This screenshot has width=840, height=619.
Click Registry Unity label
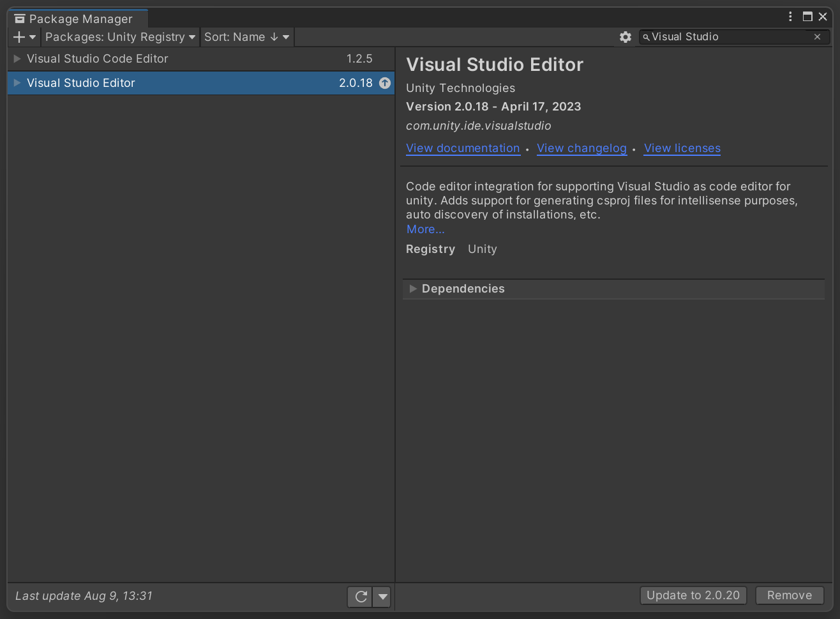(x=451, y=249)
